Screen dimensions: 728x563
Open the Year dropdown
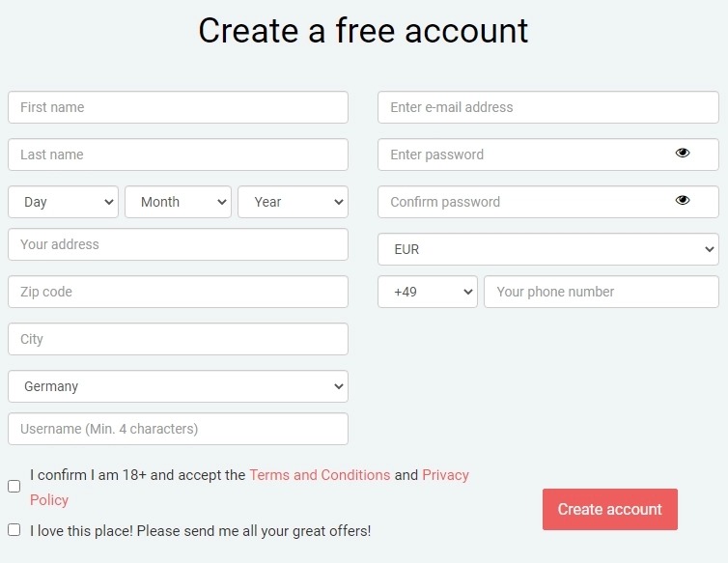point(293,202)
